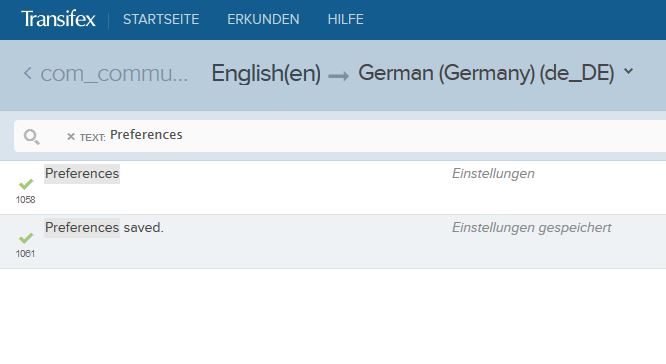Select the German (Germany) (de_DE) target language
The width and height of the screenshot is (666, 364).
[x=486, y=73]
